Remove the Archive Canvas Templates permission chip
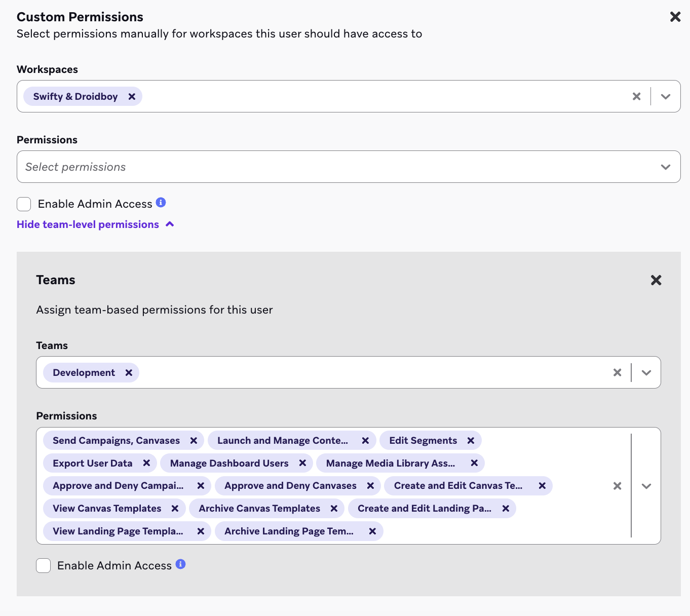This screenshot has height=616, width=690. (x=334, y=508)
